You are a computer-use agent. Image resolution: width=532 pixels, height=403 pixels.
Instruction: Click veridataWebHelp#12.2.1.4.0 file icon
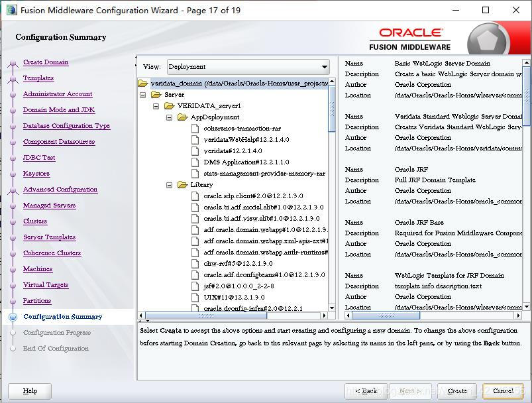195,140
